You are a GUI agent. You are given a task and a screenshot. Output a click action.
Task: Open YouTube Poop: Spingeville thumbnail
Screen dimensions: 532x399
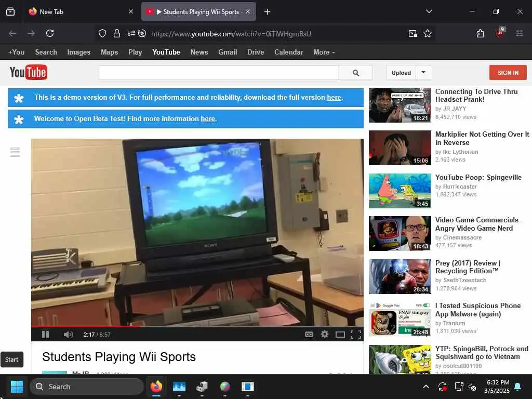(400, 191)
